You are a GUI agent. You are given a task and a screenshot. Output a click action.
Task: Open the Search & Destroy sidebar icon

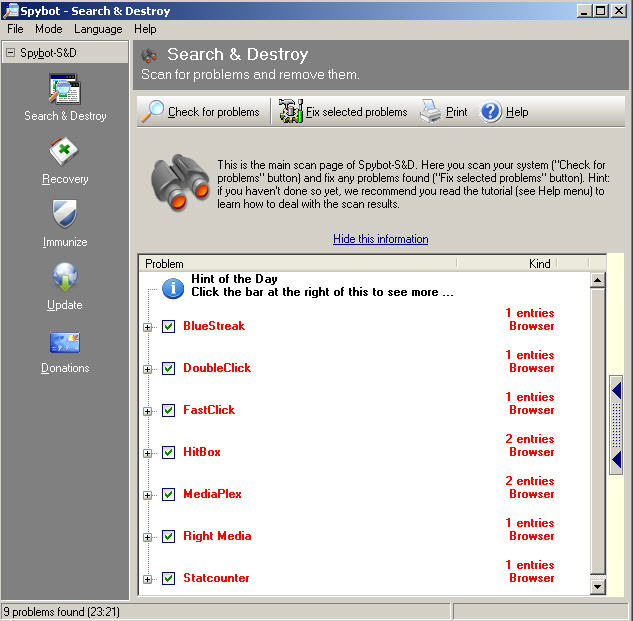(65, 89)
